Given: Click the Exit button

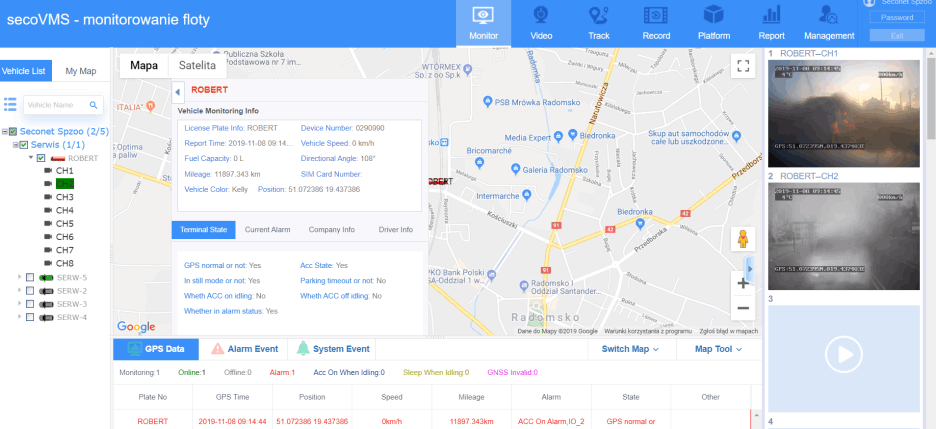Looking at the screenshot, I should (x=897, y=36).
